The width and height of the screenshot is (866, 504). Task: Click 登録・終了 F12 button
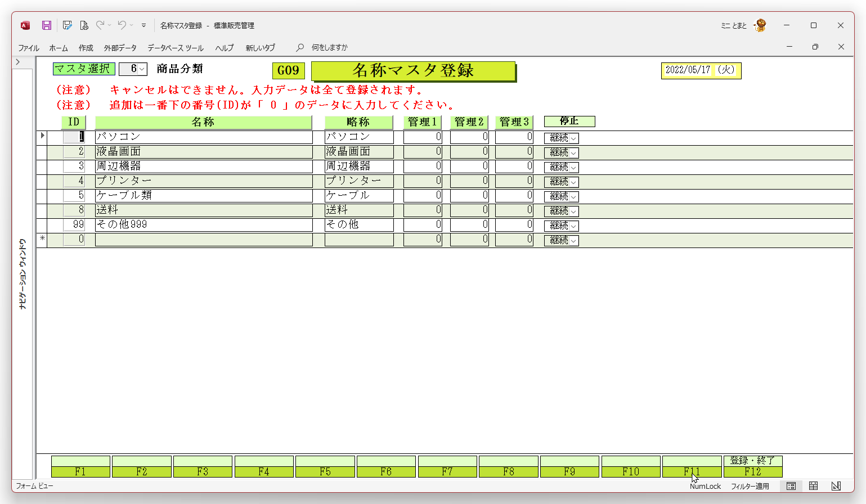click(x=753, y=466)
